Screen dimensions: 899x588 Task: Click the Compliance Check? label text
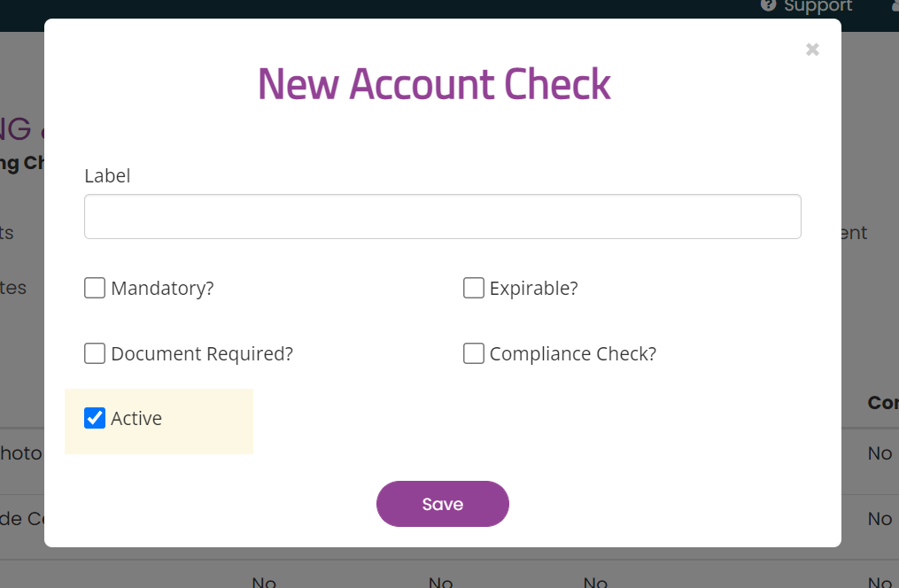(573, 354)
